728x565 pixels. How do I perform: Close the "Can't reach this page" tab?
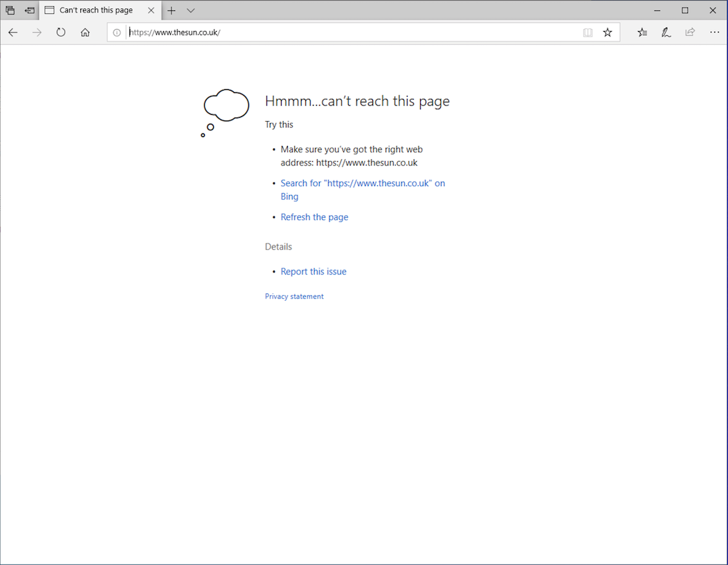[x=151, y=10]
